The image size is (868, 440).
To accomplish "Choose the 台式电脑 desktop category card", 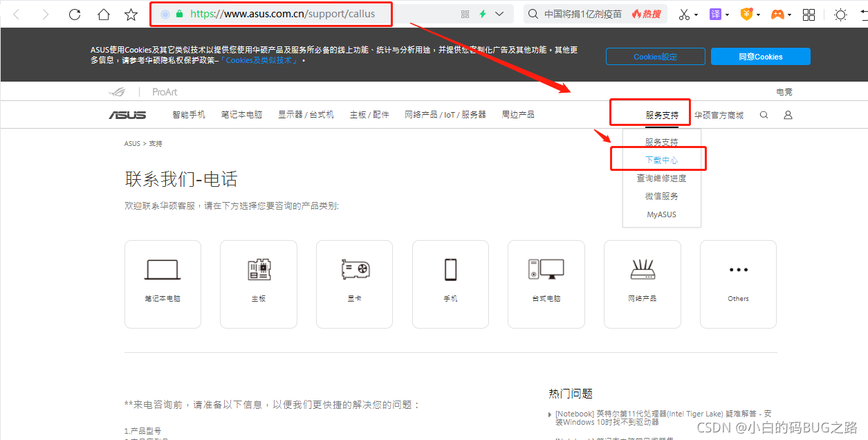I will point(546,284).
